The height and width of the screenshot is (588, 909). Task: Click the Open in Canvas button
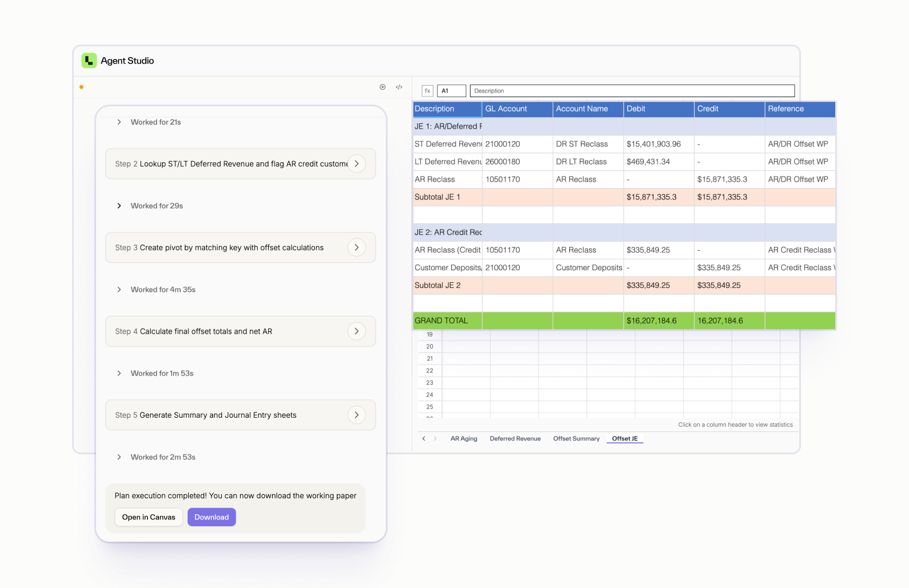[x=149, y=517]
